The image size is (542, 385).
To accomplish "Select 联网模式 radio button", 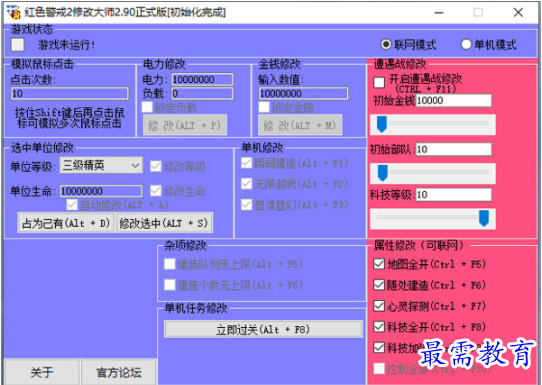I will 386,44.
